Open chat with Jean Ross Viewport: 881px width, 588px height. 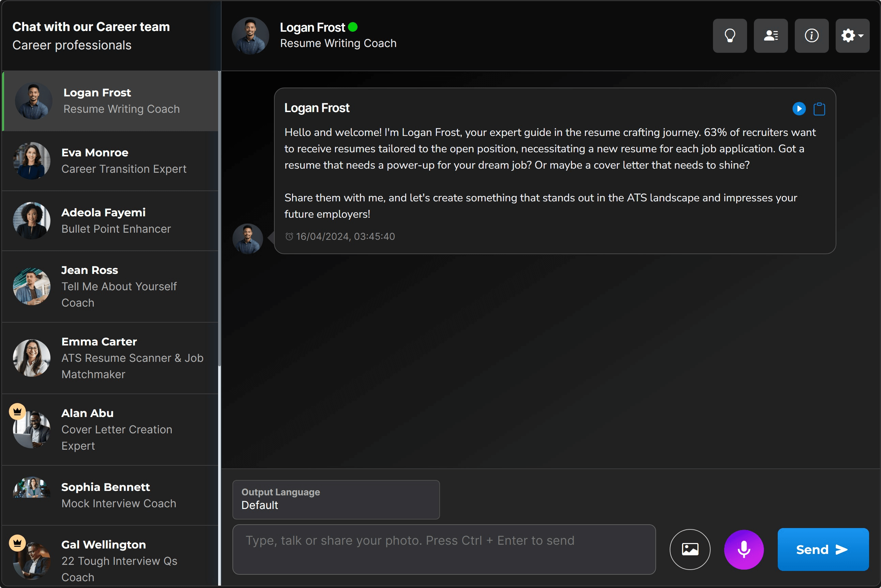(110, 287)
